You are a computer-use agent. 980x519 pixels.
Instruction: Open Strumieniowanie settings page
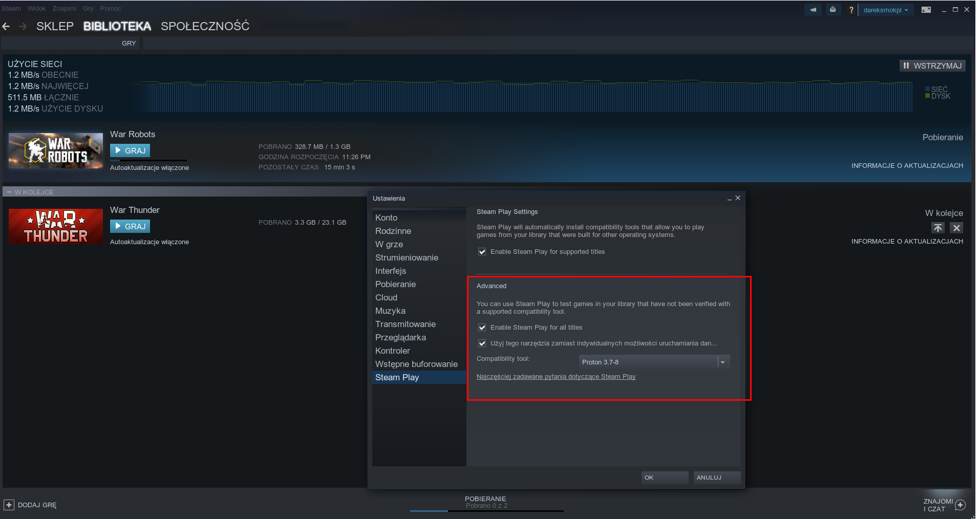[419, 257]
